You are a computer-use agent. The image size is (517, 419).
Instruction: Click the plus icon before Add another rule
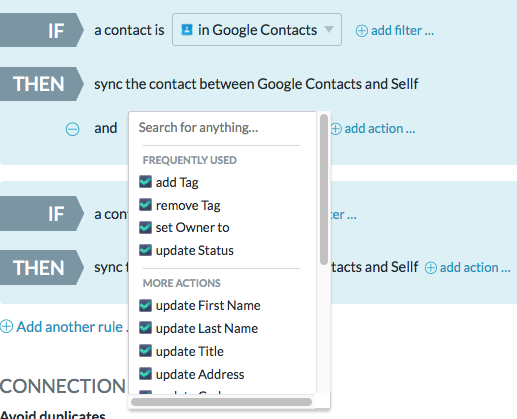[6, 327]
